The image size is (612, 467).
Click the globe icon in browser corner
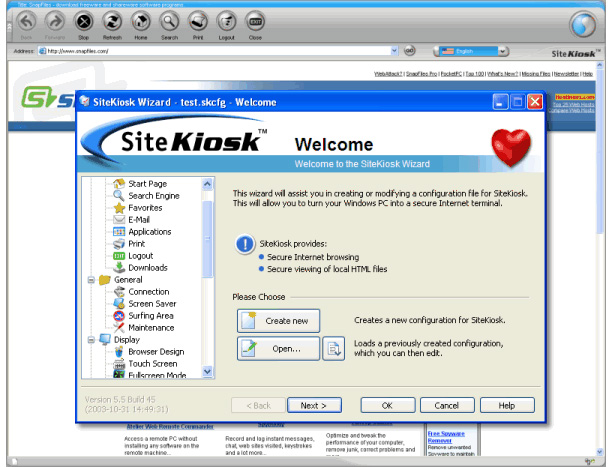click(583, 25)
